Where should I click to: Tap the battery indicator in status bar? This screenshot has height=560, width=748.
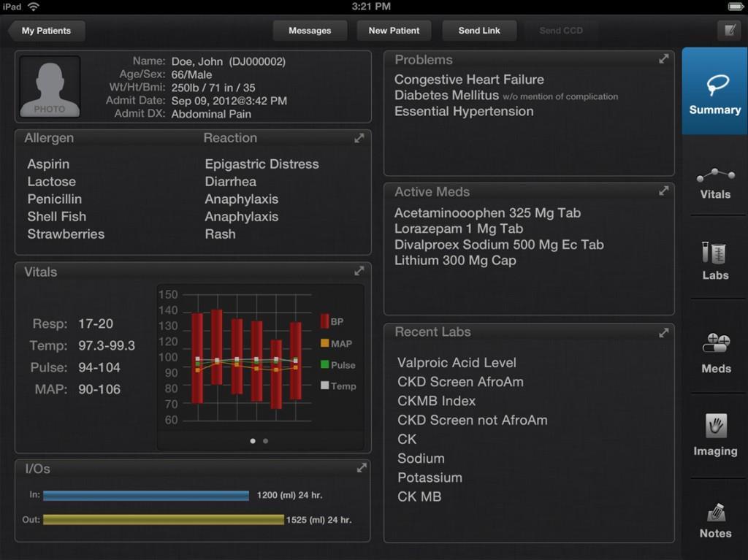735,7
